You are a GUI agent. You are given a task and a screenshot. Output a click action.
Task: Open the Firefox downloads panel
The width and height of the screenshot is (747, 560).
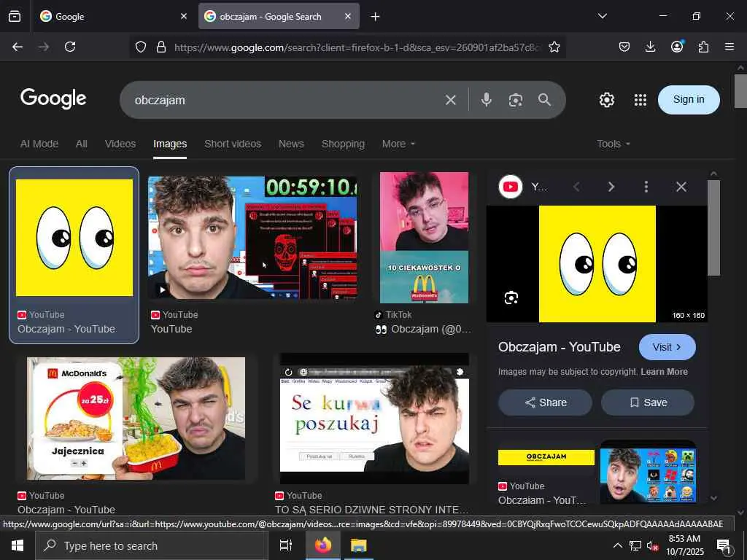point(650,47)
